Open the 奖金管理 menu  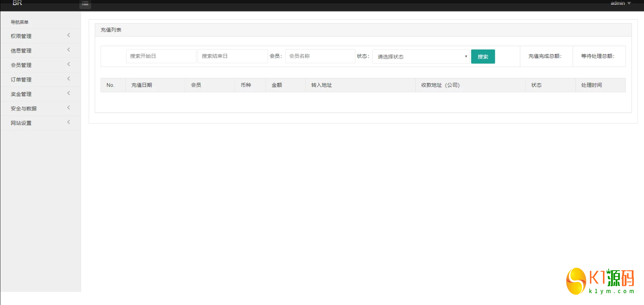41,94
